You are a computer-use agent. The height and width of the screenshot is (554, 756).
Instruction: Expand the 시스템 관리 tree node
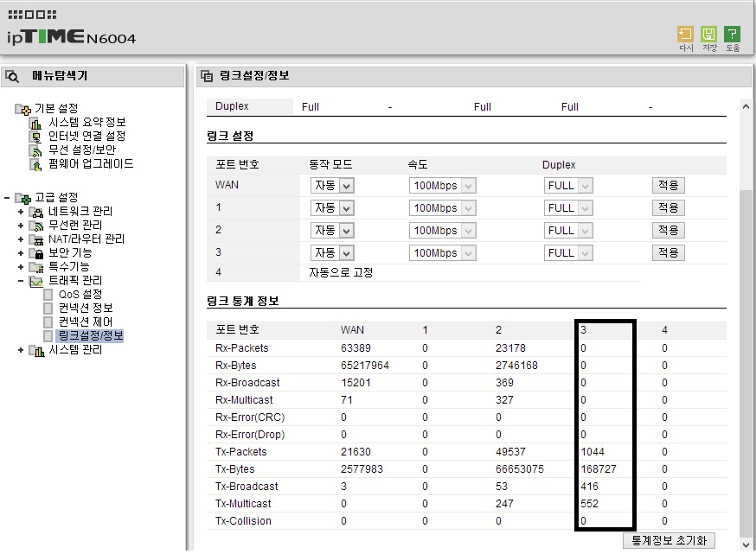(x=20, y=350)
